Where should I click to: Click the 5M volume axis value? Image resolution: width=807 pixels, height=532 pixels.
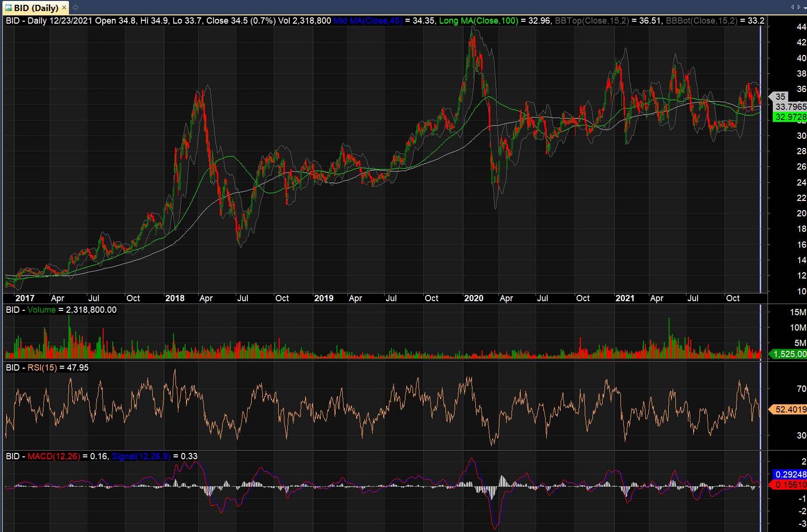(800, 343)
